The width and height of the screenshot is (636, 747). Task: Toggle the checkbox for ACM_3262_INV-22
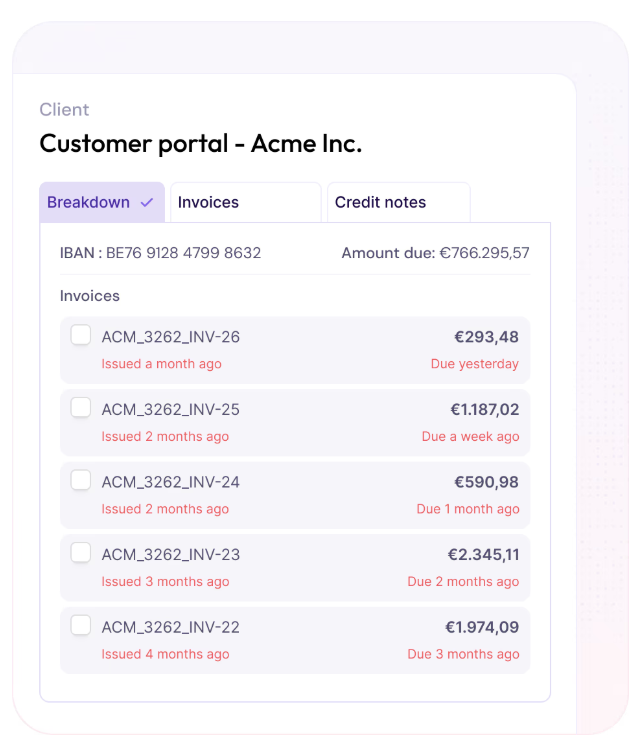(81, 626)
